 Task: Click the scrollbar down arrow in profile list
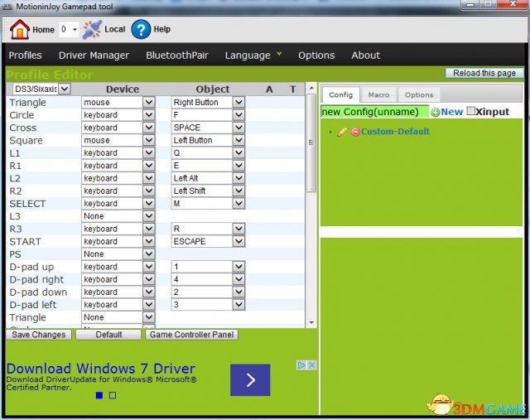[311, 322]
